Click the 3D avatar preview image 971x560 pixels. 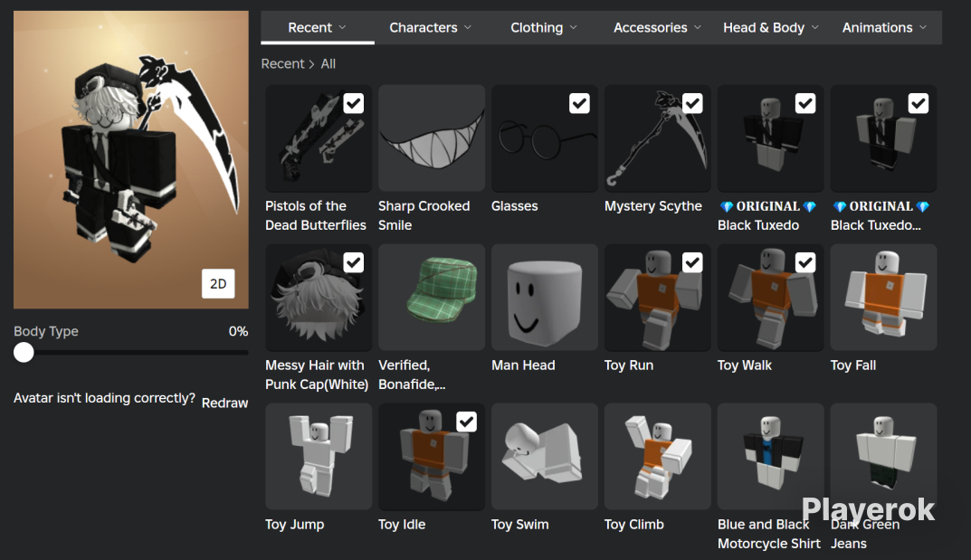[131, 159]
